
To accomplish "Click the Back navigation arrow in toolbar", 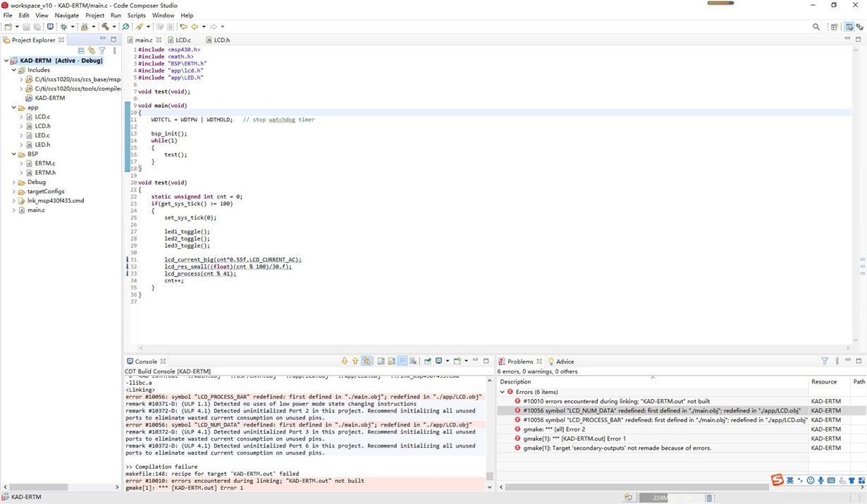I will 195,27.
